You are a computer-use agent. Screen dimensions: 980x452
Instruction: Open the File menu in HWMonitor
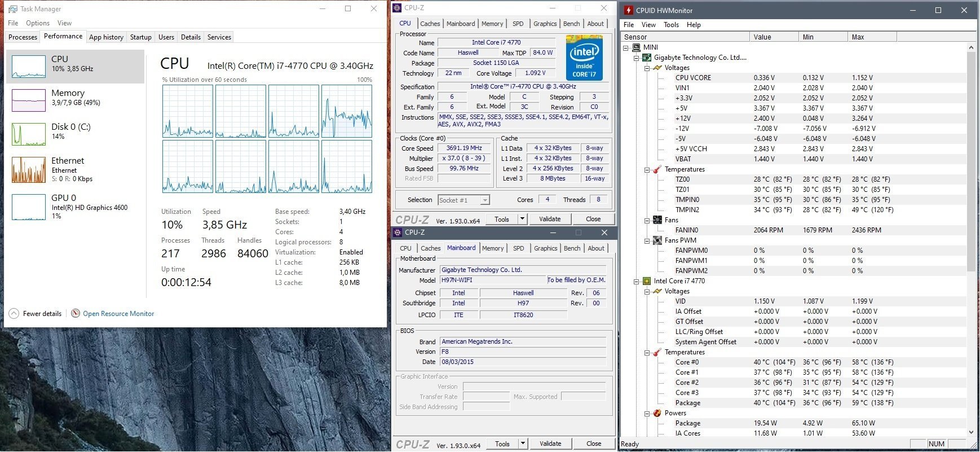[629, 25]
